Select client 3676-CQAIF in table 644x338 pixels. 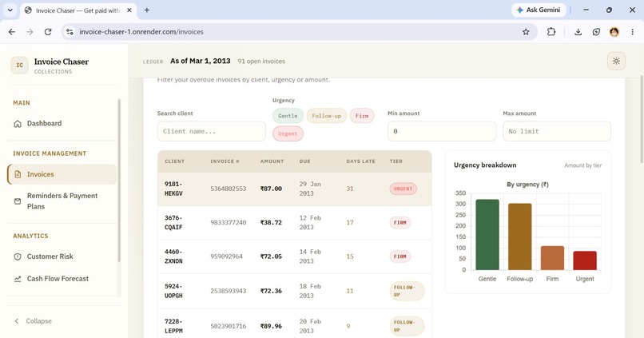173,223
